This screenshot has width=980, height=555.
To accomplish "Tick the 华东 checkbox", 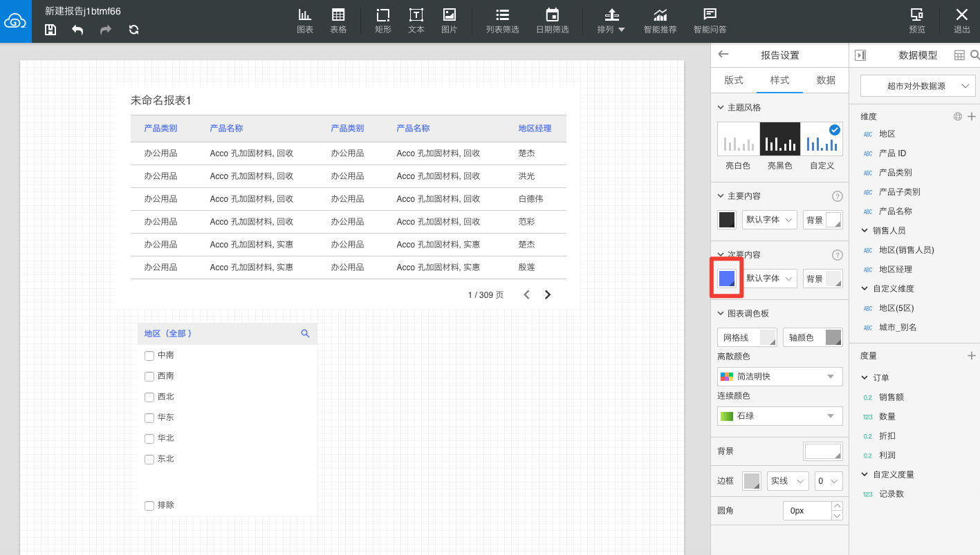I will 149,418.
